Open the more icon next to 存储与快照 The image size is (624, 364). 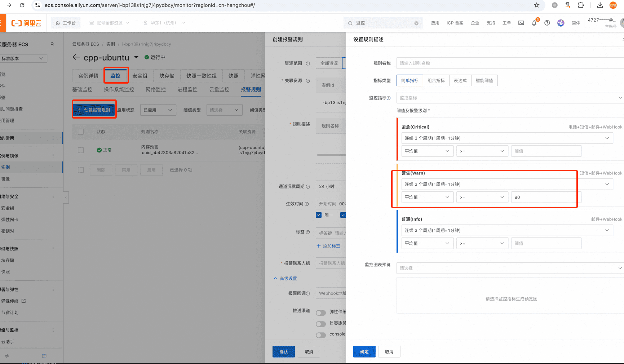coord(53,249)
